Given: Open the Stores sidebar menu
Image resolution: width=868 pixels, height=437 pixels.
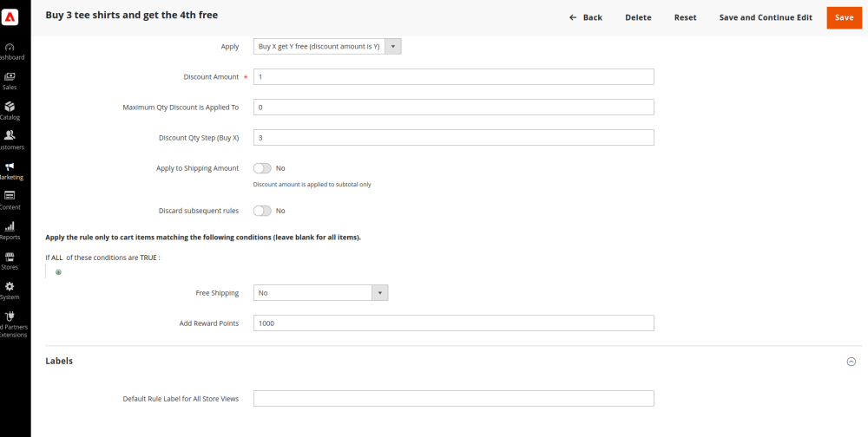Looking at the screenshot, I should [x=10, y=260].
